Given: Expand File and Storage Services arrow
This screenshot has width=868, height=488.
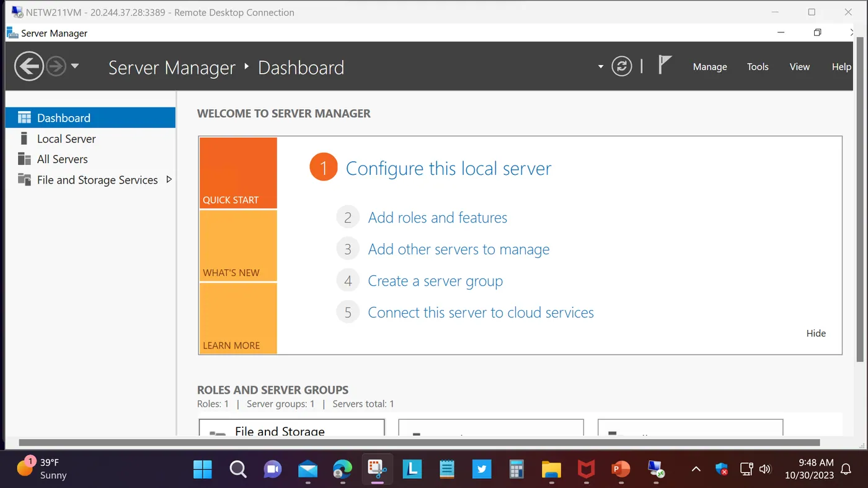Looking at the screenshot, I should coord(169,180).
